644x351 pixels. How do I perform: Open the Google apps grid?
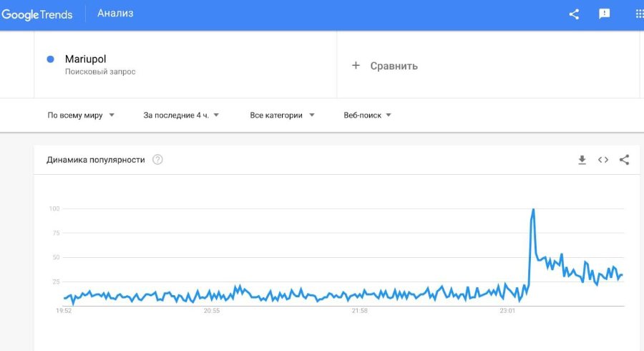click(x=638, y=14)
